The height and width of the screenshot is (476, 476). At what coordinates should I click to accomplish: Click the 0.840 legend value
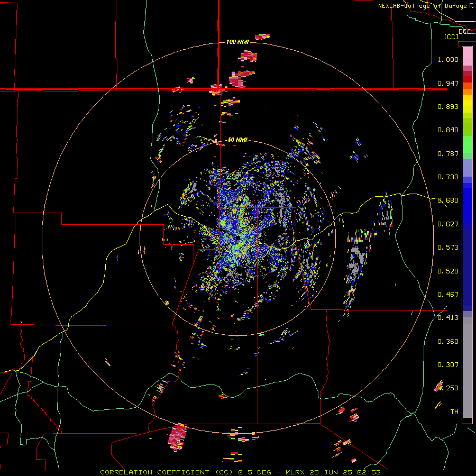click(x=448, y=130)
